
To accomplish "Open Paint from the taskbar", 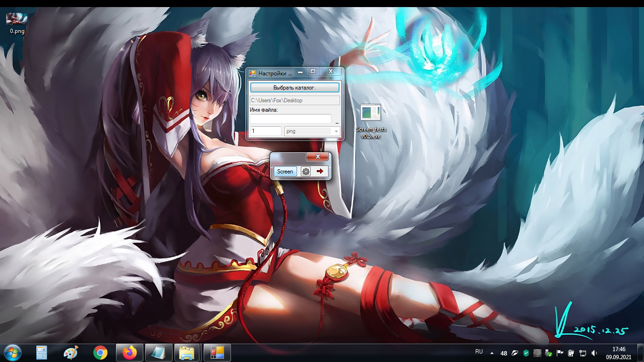I will point(71,353).
